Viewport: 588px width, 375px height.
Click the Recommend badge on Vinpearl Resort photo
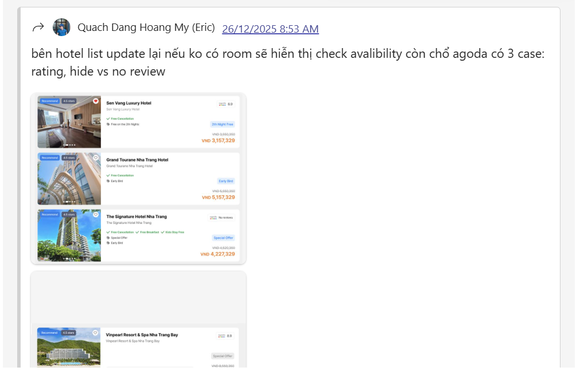click(49, 333)
